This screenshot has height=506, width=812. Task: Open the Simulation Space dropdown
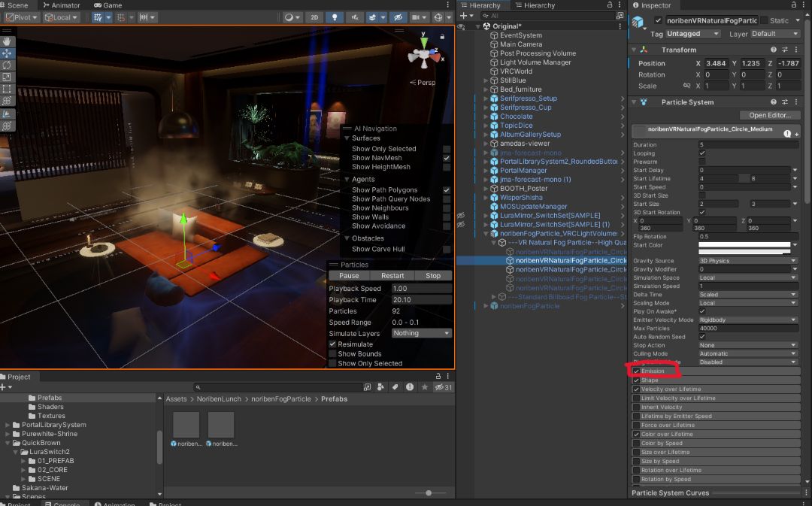tap(748, 277)
